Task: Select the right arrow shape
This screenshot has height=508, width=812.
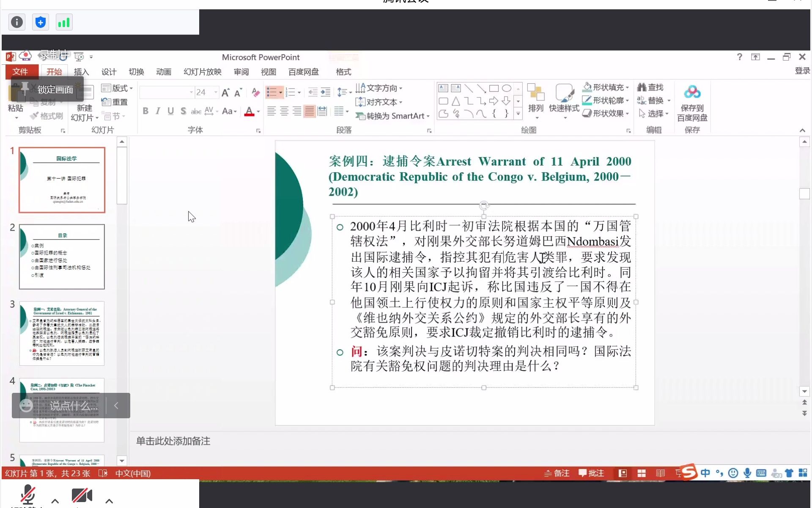Action: point(494,101)
